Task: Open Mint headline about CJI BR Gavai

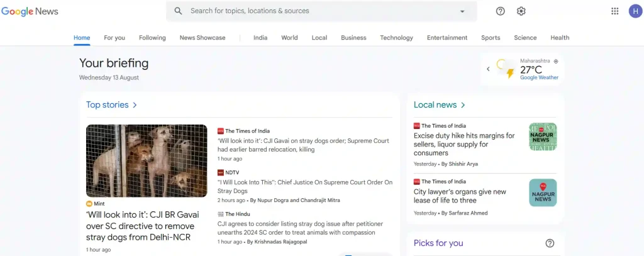Action: click(x=143, y=226)
